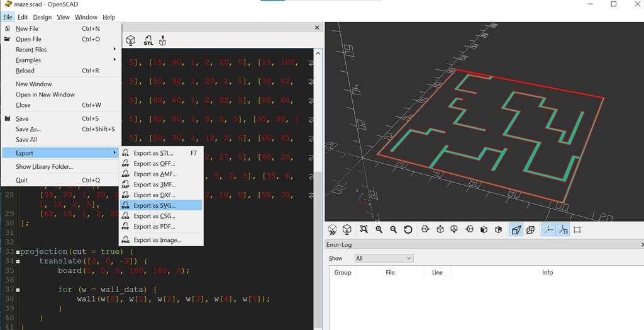Collapse the for loop fold marker on line 37
The width and height of the screenshot is (644, 330).
click(18, 290)
